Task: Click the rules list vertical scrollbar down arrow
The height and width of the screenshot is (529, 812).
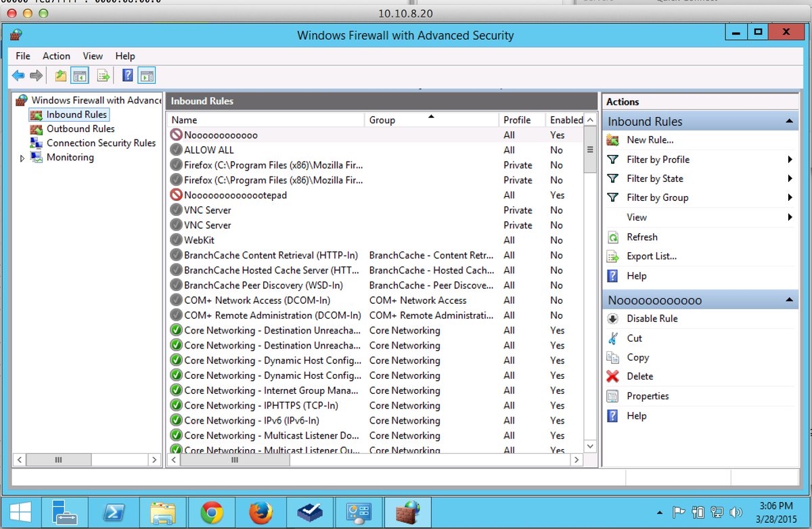Action: [589, 446]
